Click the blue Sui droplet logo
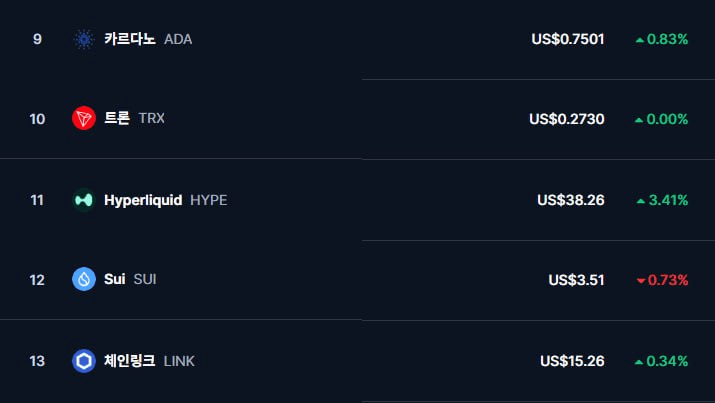 click(84, 279)
